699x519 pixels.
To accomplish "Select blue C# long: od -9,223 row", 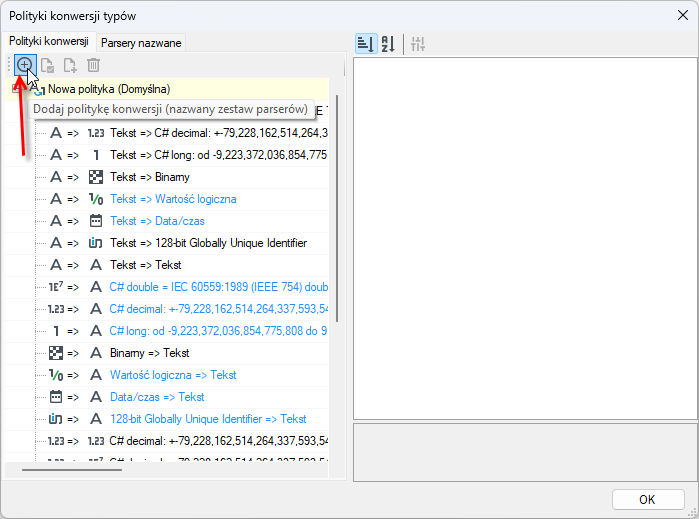I will pyautogui.click(x=218, y=331).
